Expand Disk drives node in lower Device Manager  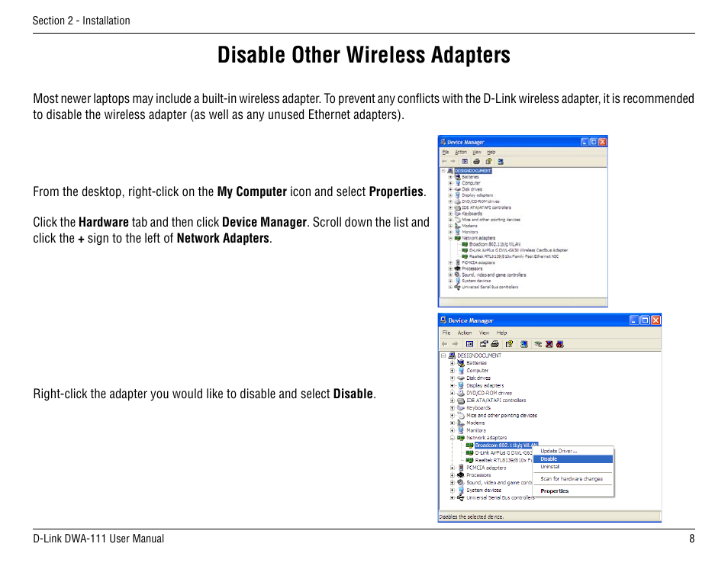tap(453, 378)
